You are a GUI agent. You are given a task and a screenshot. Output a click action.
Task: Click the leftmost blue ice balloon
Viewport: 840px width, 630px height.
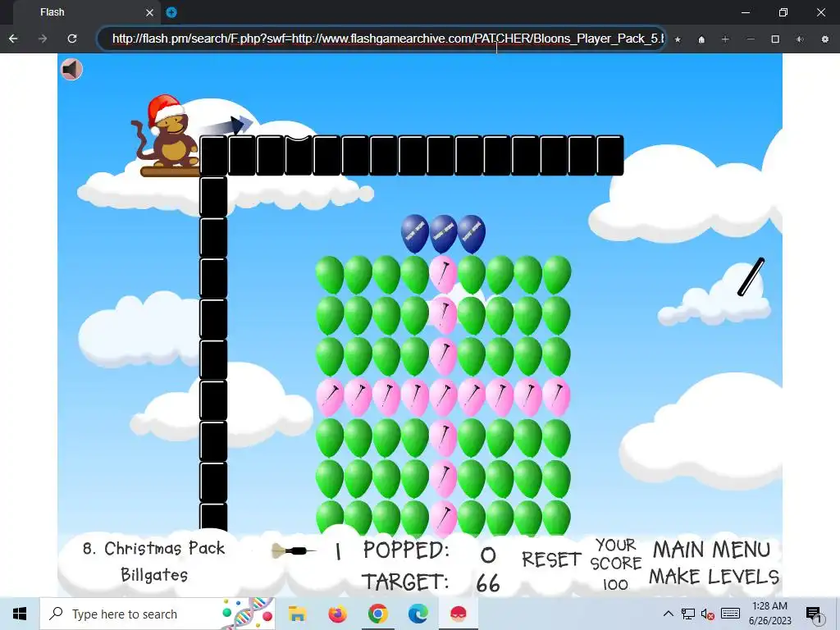coord(414,234)
